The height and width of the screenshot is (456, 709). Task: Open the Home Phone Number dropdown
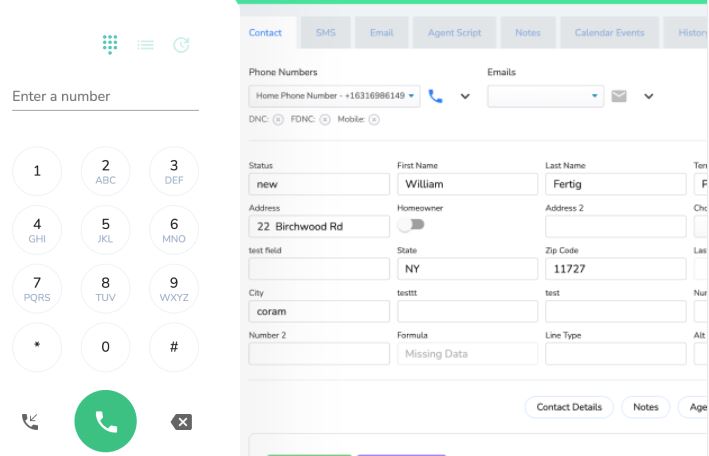tap(334, 96)
